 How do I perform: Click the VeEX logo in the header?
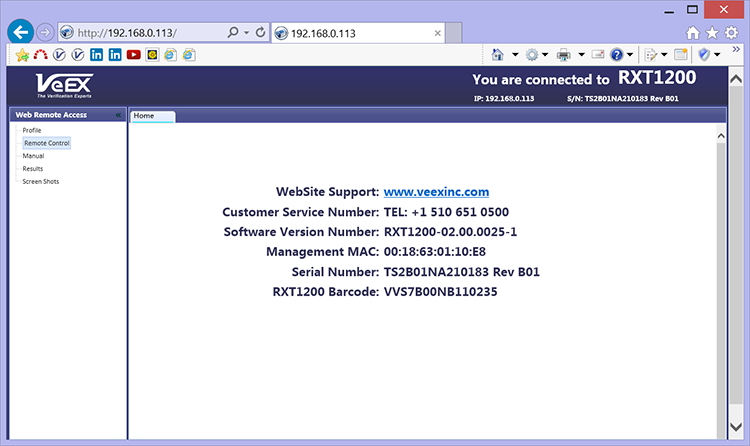[x=65, y=86]
